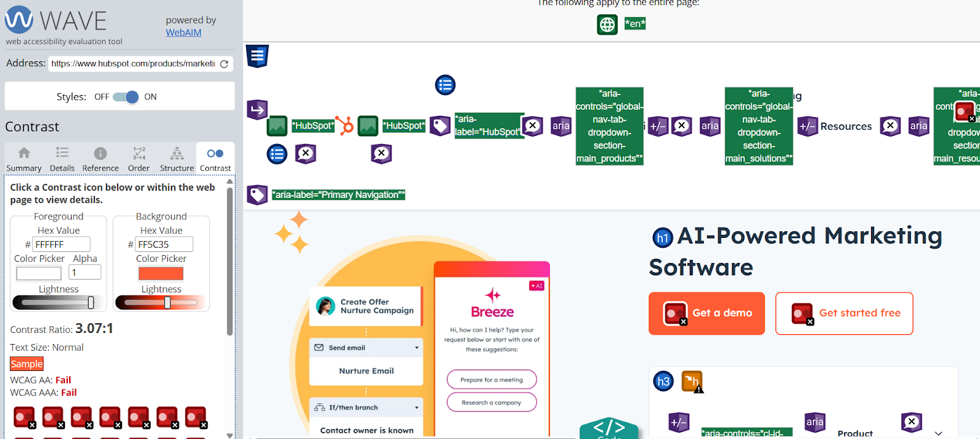Click the aria-label="Primary Navigation" text
Image resolution: width=980 pixels, height=439 pixels.
click(339, 195)
